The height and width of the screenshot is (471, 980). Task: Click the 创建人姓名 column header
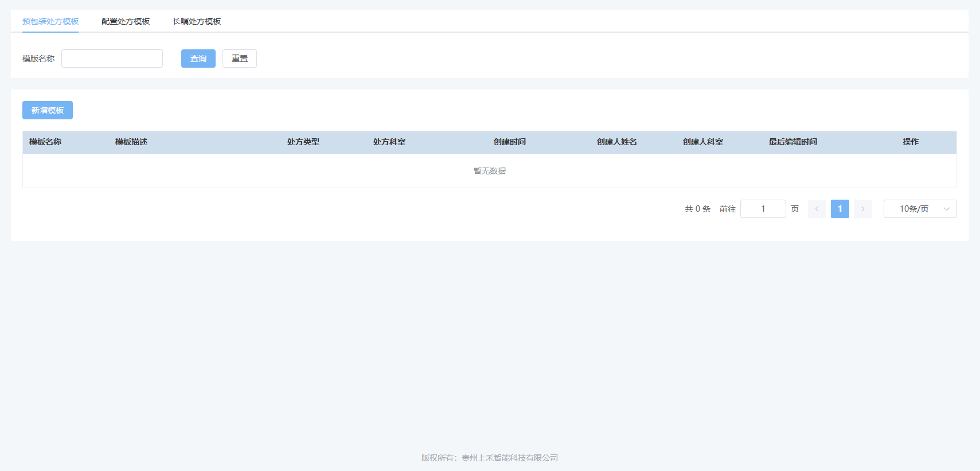[617, 142]
